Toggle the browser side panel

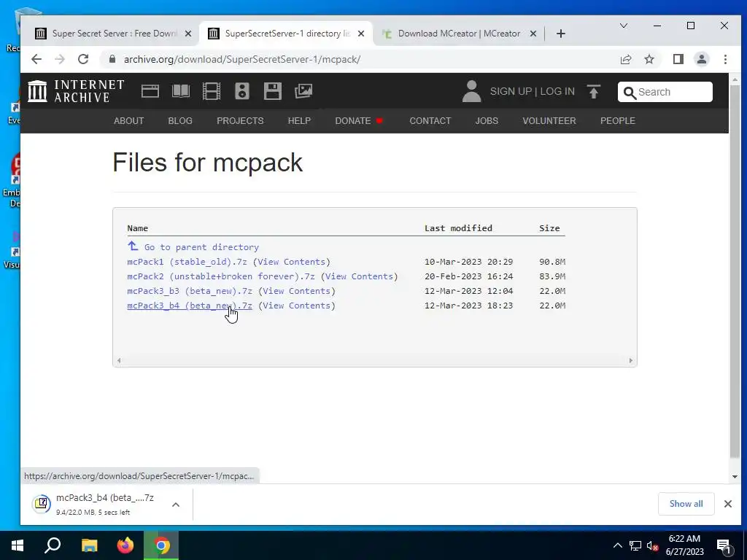678,59
